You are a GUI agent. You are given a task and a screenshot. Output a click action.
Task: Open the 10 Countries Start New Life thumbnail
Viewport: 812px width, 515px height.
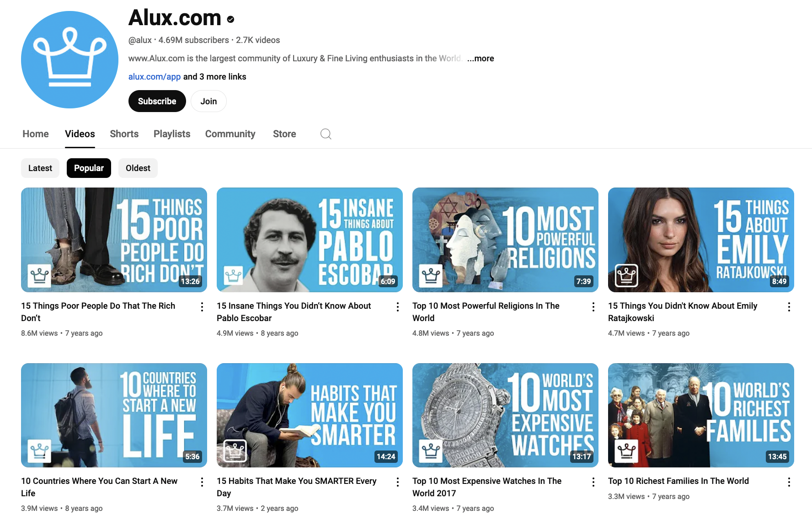click(x=114, y=415)
